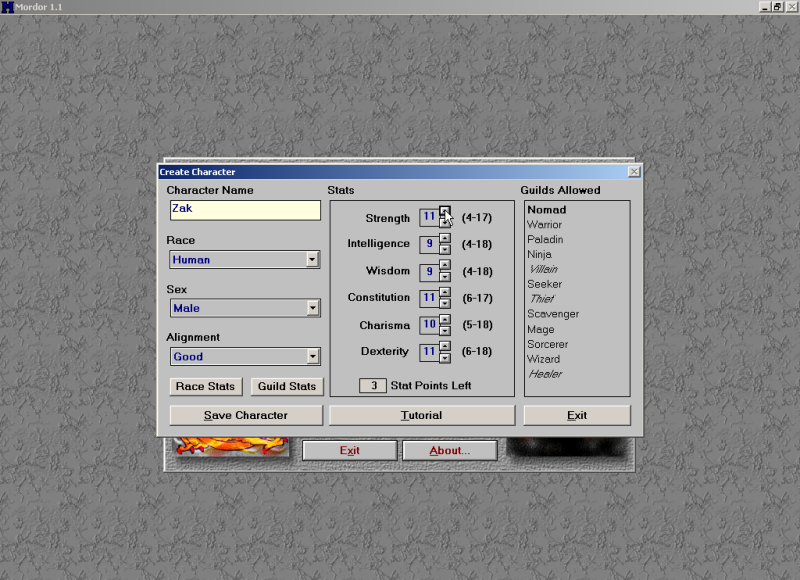
Task: Decrease Intelligence with the down arrow
Action: point(445,249)
